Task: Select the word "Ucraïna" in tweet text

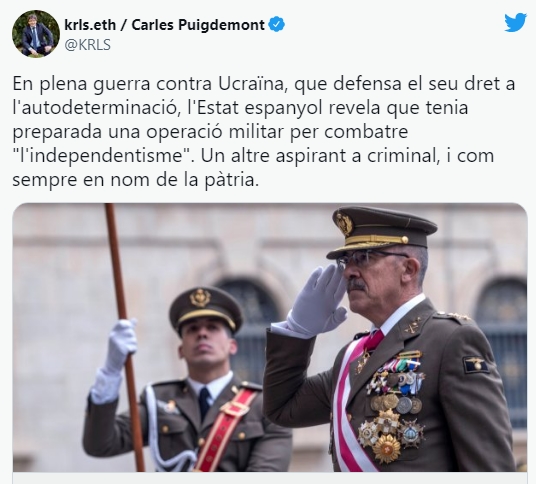Action: click(x=251, y=84)
